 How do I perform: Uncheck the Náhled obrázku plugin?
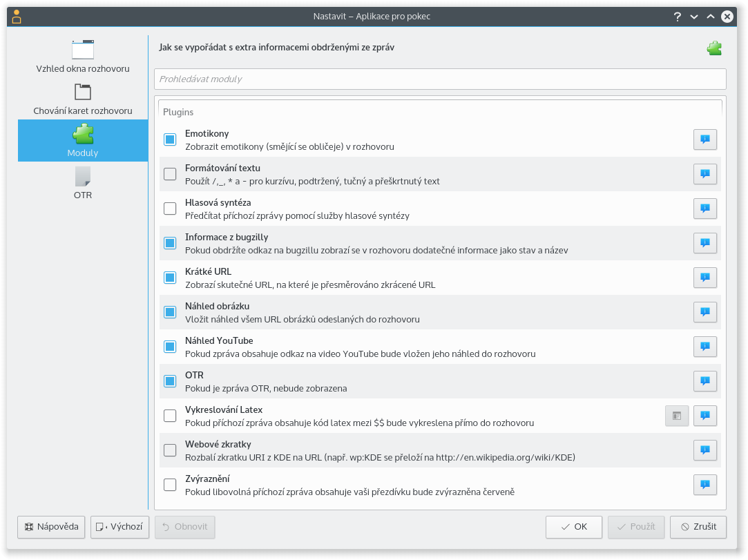(x=170, y=312)
